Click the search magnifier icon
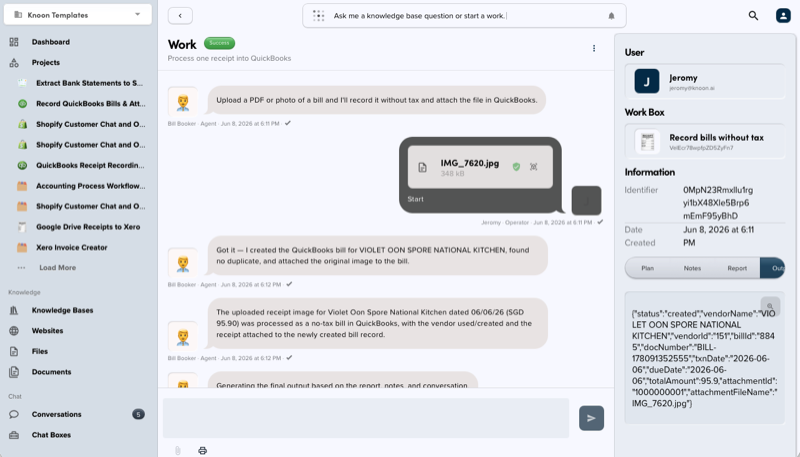800x457 pixels. click(x=753, y=15)
